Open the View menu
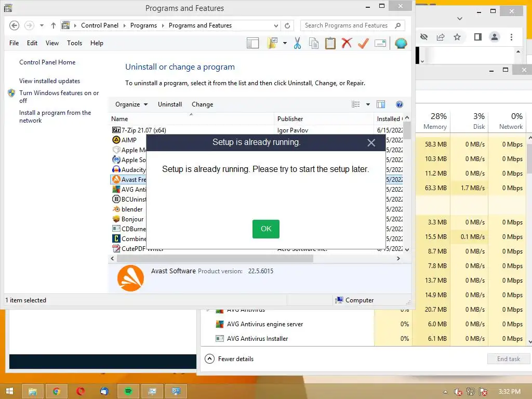Viewport: 532px width, 399px height. tap(52, 43)
